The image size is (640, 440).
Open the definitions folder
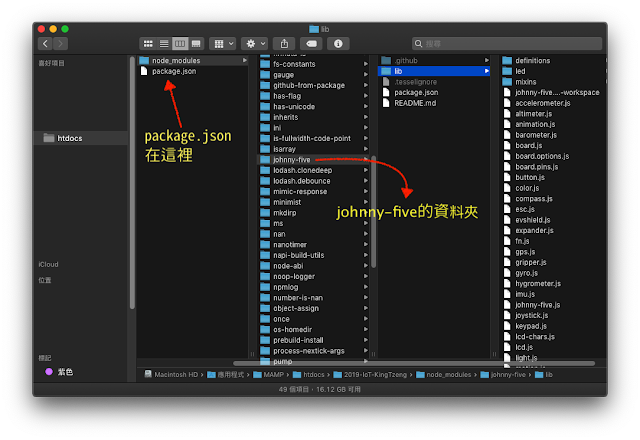[553, 60]
